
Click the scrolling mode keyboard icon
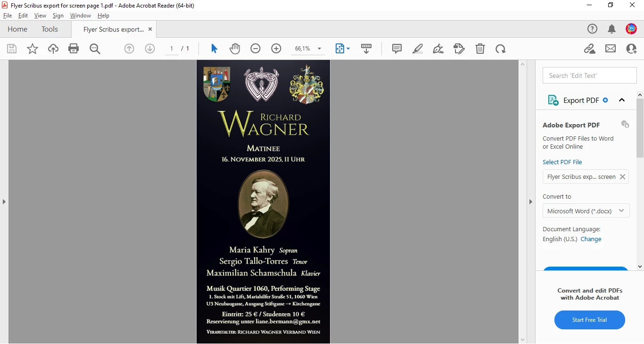tap(366, 49)
